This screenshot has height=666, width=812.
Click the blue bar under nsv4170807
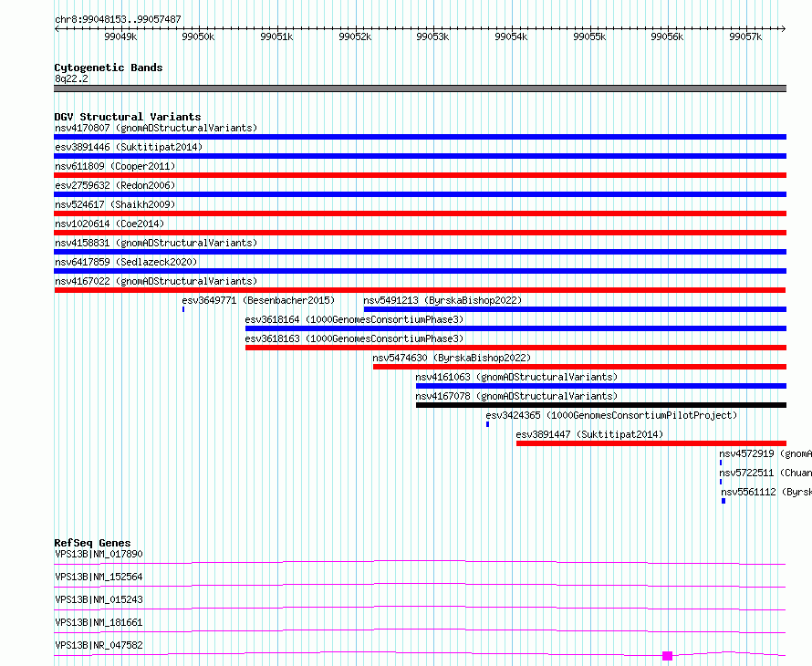tap(420, 137)
